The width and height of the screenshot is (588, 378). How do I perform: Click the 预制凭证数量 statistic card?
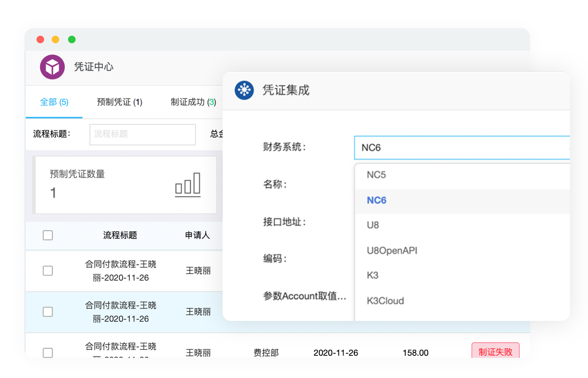pos(126,185)
